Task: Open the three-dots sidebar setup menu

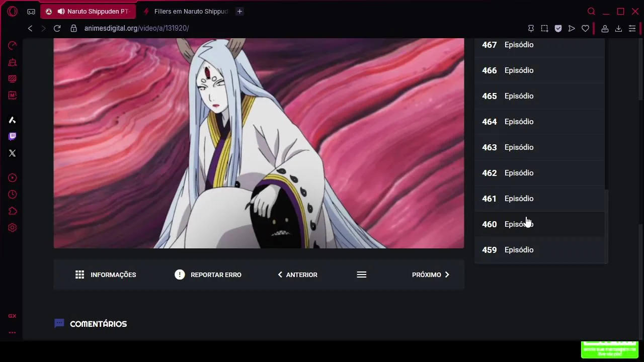Action: pos(12,332)
